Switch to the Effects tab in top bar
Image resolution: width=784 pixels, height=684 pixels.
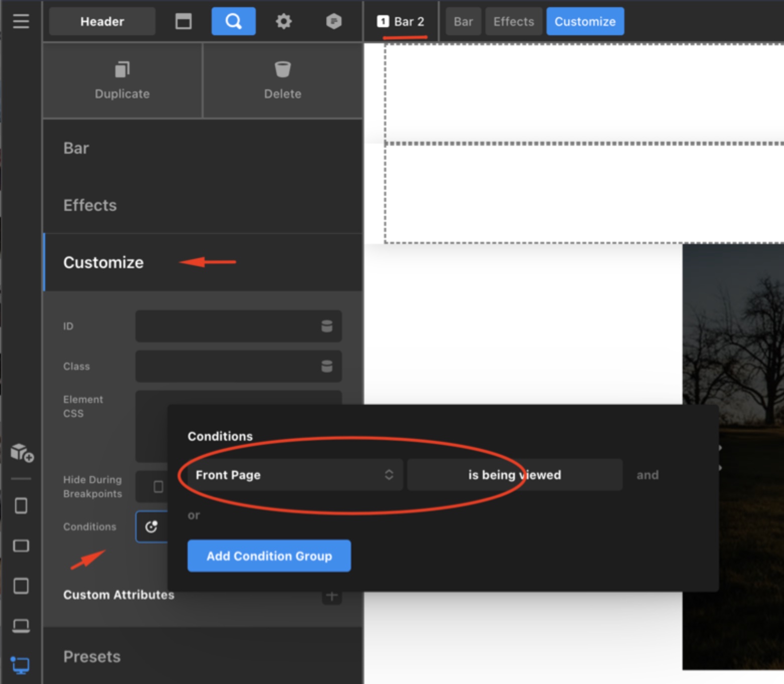tap(513, 22)
